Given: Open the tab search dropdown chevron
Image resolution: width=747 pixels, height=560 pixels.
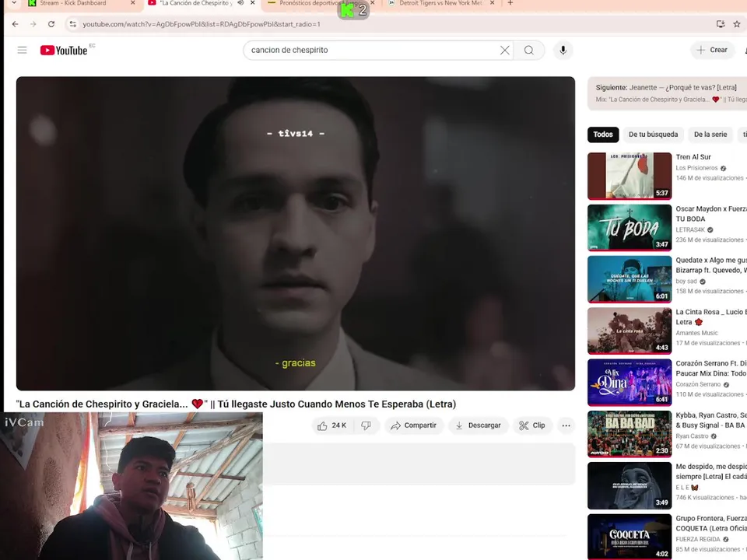Looking at the screenshot, I should (14, 3).
